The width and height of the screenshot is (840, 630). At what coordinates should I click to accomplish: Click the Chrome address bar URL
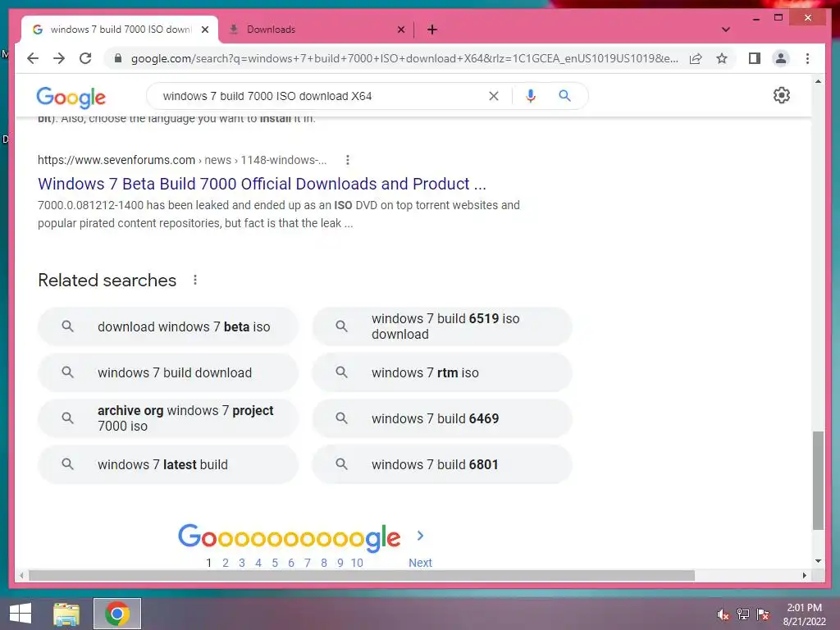[404, 58]
